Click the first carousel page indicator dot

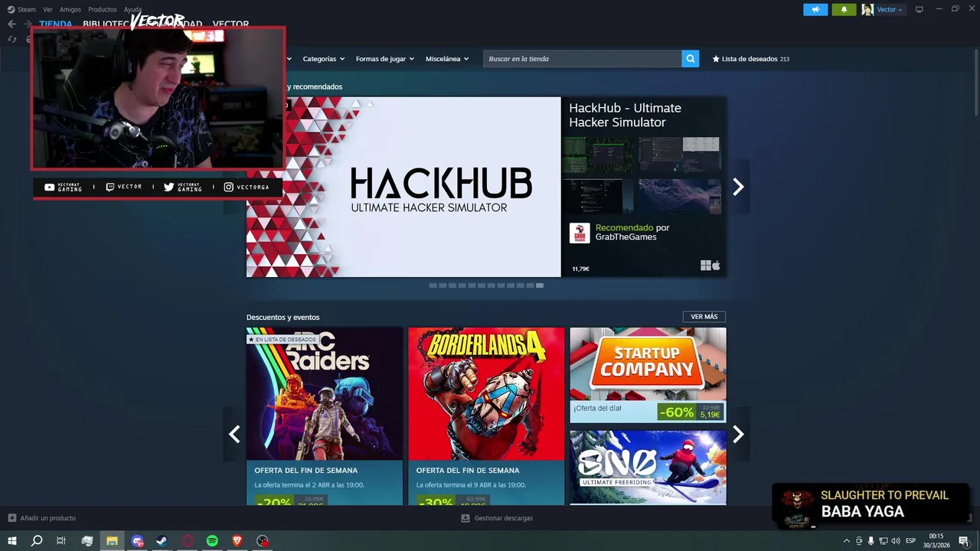point(433,285)
